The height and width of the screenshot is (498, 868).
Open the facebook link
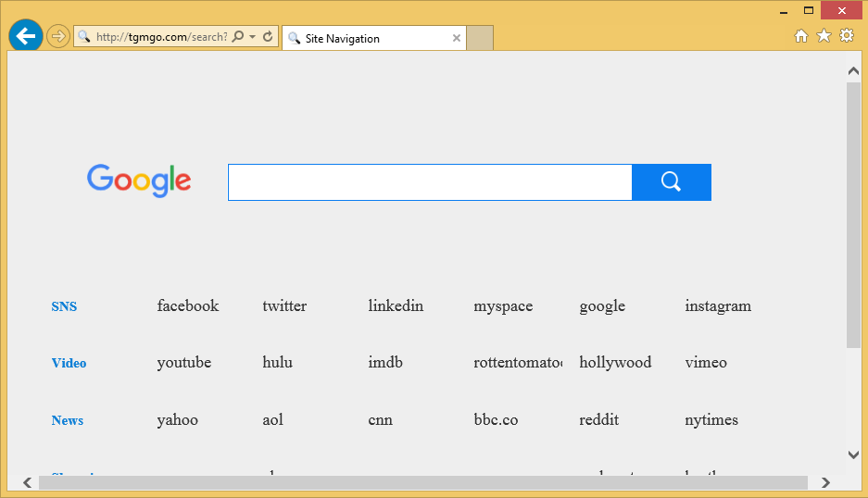tap(188, 306)
